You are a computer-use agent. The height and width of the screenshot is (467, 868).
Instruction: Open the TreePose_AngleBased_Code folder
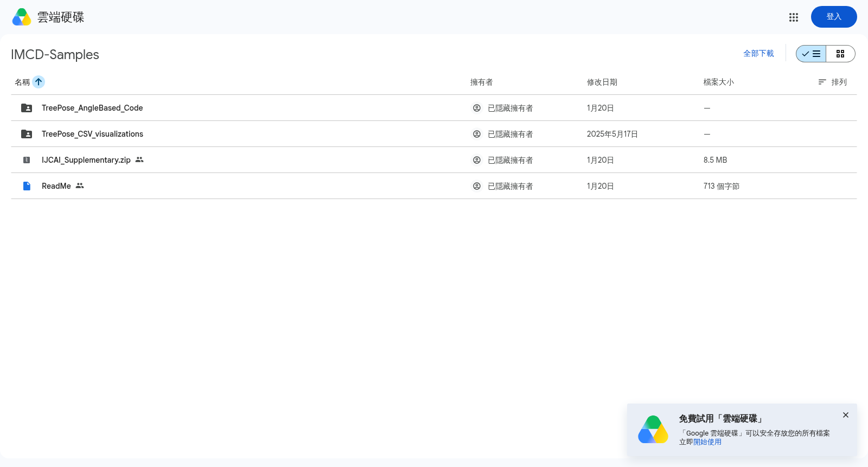(92, 108)
